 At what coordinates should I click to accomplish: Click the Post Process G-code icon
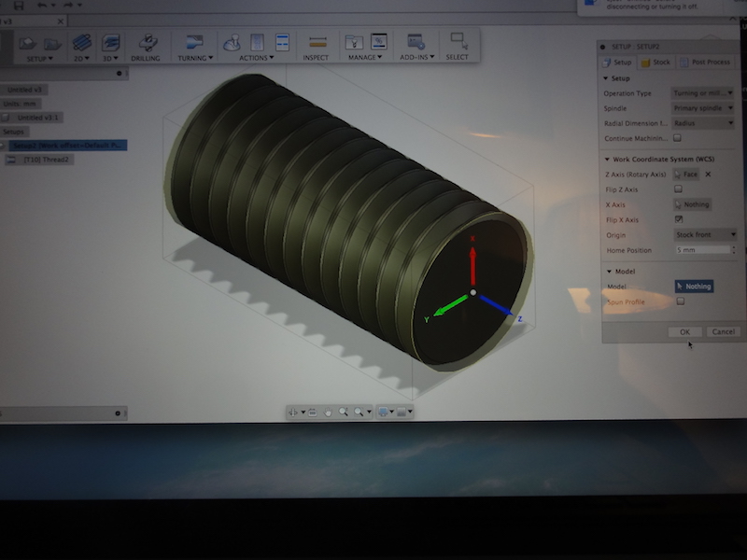pyautogui.click(x=258, y=42)
